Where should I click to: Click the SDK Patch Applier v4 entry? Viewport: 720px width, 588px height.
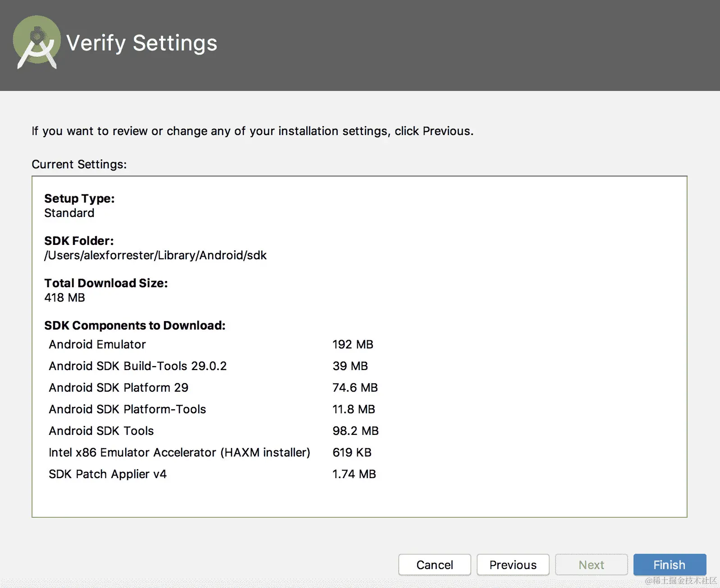tap(108, 474)
